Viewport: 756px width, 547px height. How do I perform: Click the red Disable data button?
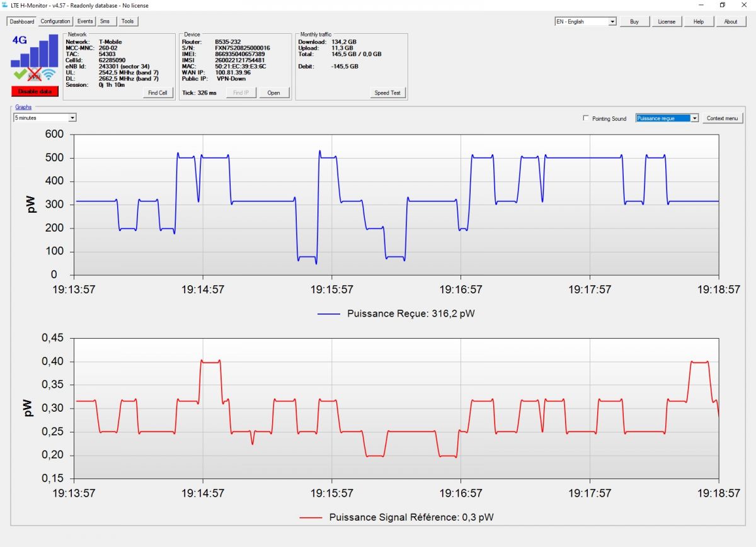[35, 91]
